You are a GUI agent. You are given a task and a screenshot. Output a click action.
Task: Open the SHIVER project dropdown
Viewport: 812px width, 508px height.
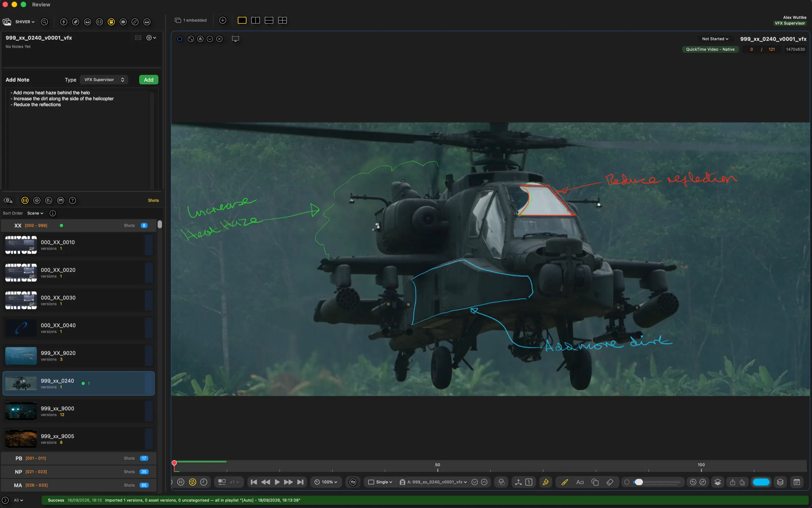[x=25, y=22]
